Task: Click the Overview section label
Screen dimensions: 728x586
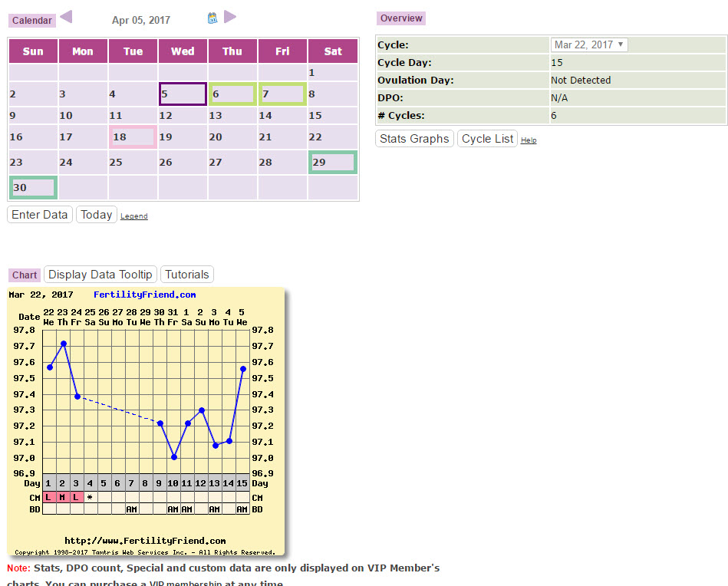Action: 401,18
